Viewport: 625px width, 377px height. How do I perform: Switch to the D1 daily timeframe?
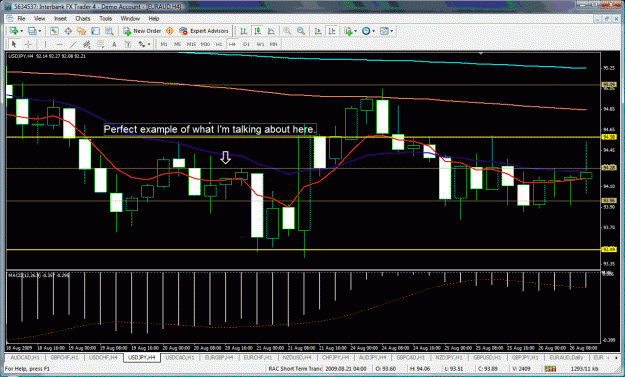(x=246, y=44)
